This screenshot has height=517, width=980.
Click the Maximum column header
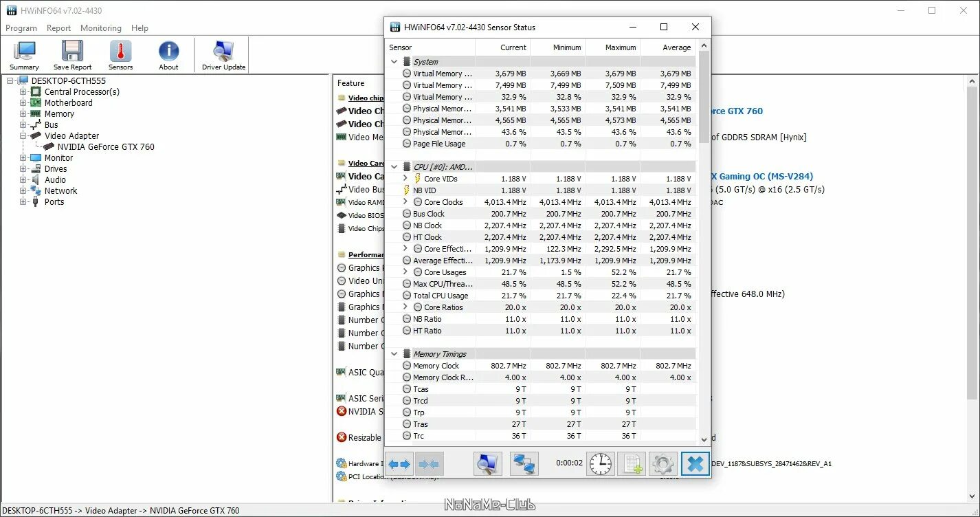(x=612, y=47)
